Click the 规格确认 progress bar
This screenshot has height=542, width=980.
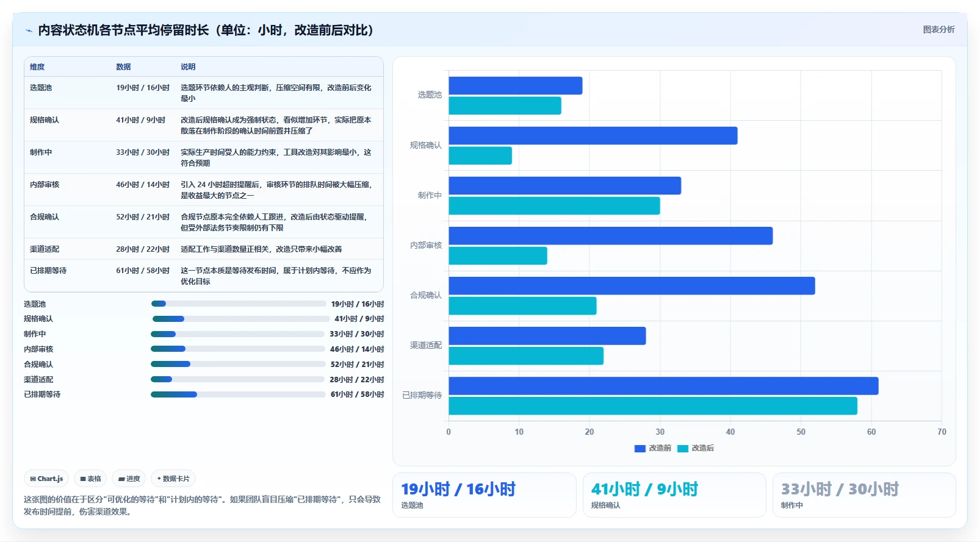coord(241,319)
